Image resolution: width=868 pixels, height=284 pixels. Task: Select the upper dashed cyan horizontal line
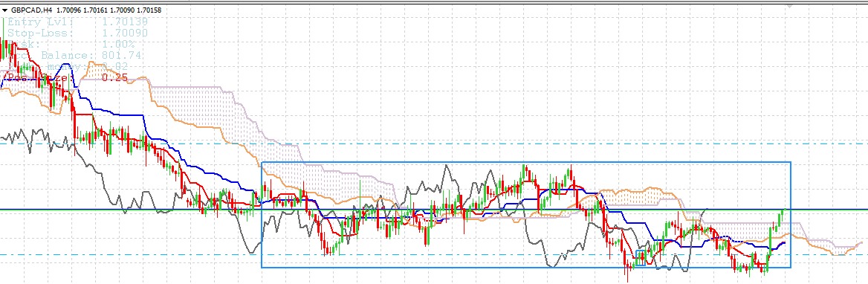(x=434, y=143)
